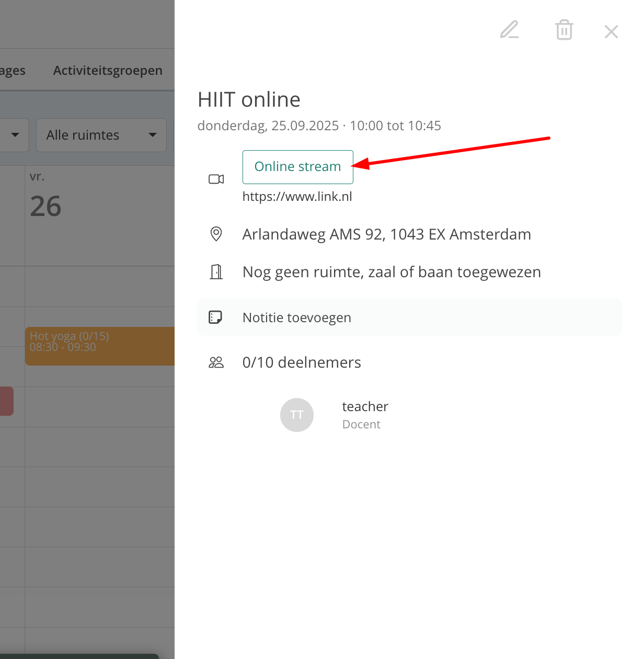Open the partially hidden dropdown left of Alle ruimtes
Viewport: 644px width, 659px height.
pos(14,135)
